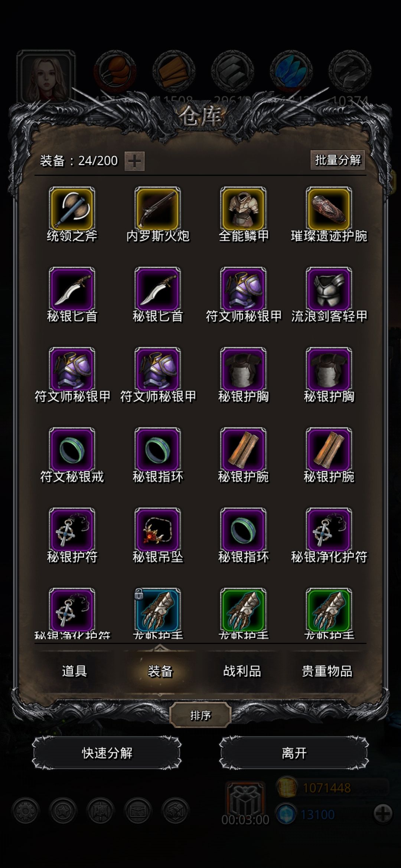This screenshot has height=868, width=401.
Task: Select the 符文秘银戒 ring
Action: pyautogui.click(x=72, y=450)
